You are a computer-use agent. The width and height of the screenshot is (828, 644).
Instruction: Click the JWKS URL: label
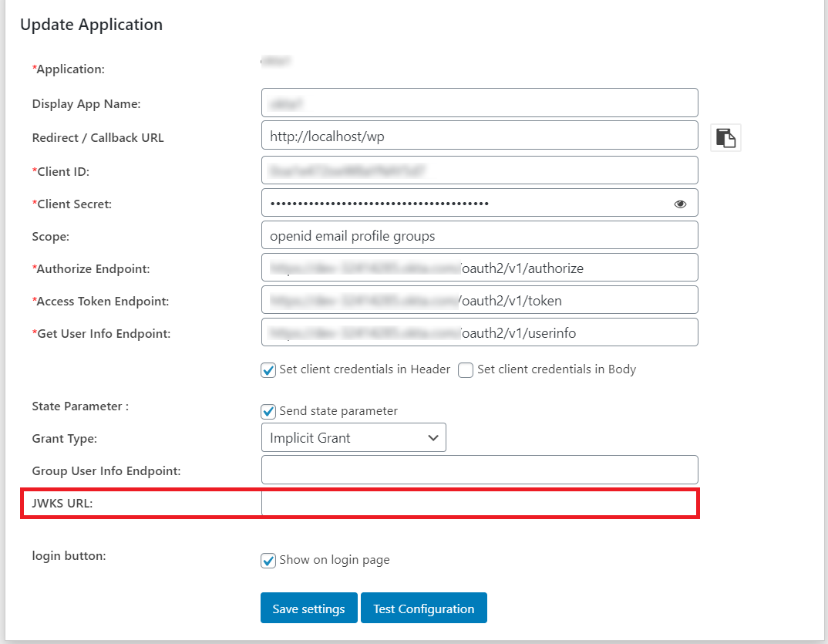point(62,504)
